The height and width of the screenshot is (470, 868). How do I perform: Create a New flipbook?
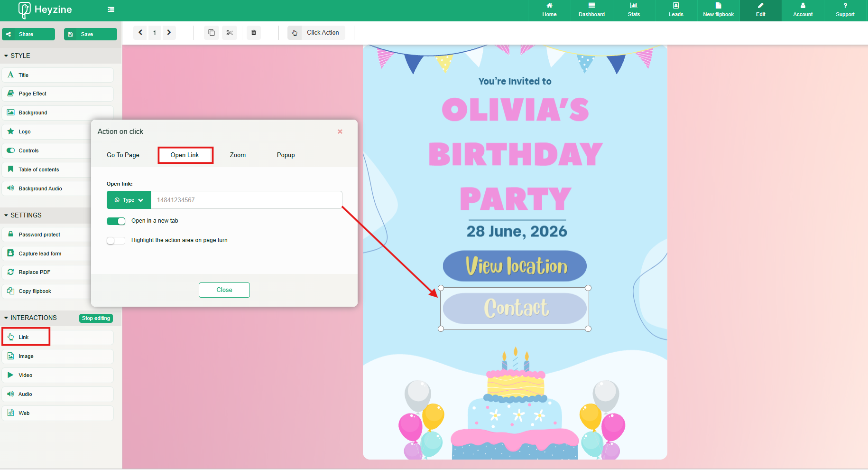(718, 10)
